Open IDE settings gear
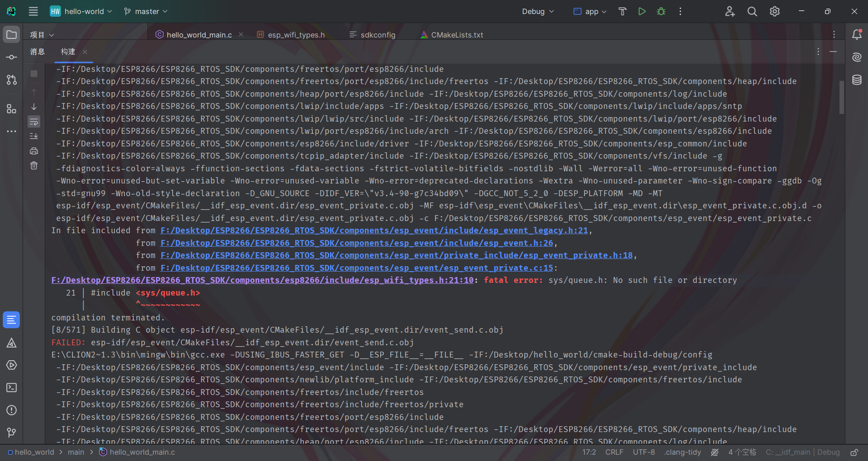This screenshot has height=461, width=868. click(x=775, y=11)
